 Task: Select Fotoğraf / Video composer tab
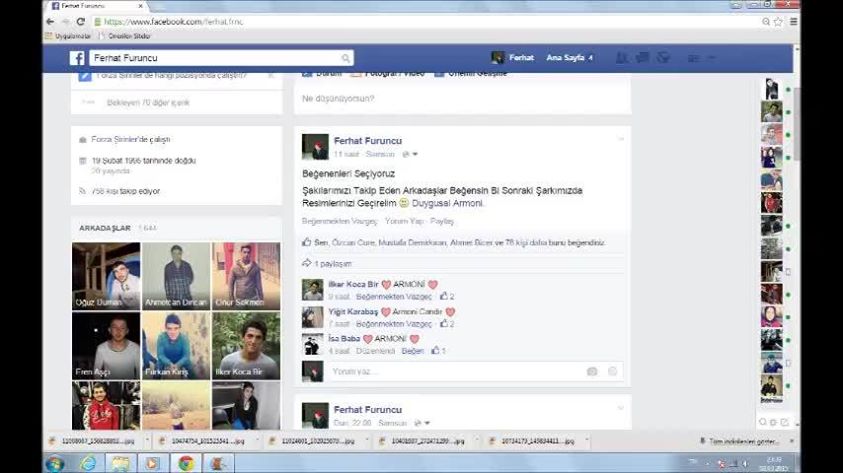[x=388, y=74]
